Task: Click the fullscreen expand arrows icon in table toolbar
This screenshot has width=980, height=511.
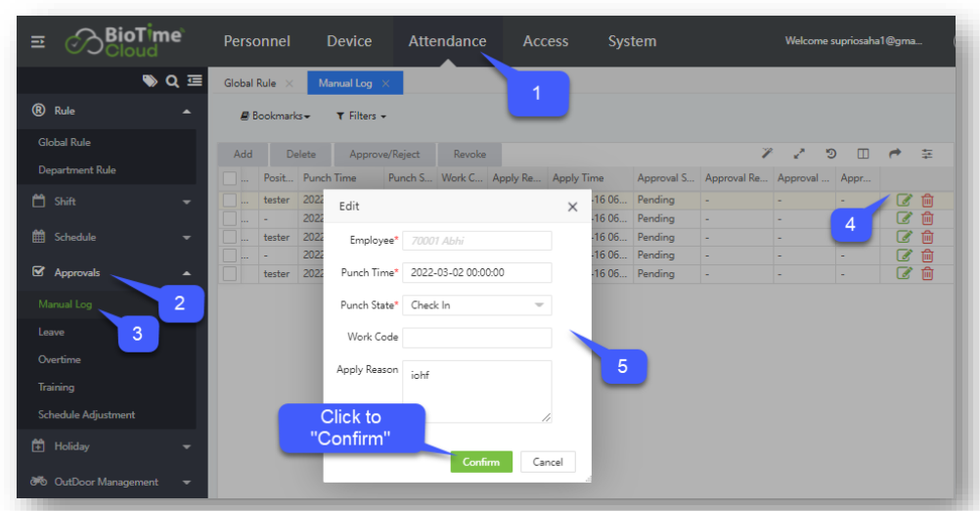Action: pyautogui.click(x=799, y=154)
